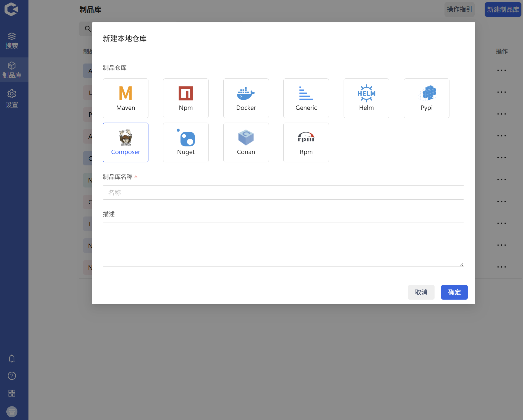Viewport: 523px width, 420px height.
Task: Click the 新建本地仓库 dialog title
Action: click(125, 38)
